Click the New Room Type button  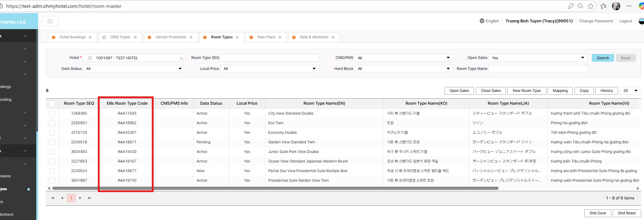527,91
